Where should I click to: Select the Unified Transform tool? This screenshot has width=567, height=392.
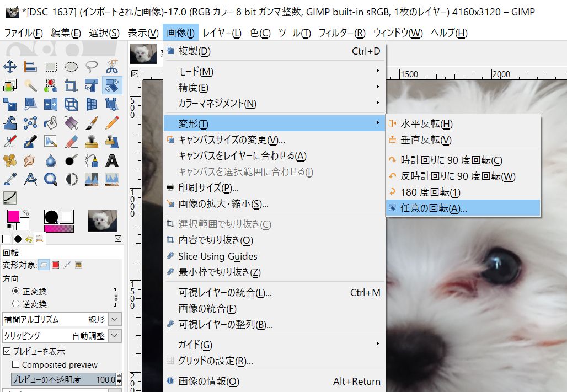(92, 85)
